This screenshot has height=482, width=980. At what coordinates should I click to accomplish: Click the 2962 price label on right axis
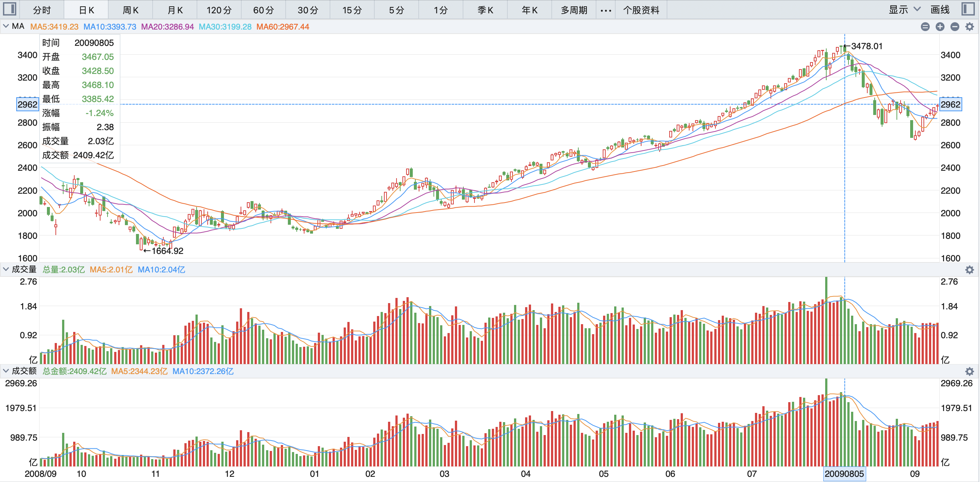(x=950, y=105)
